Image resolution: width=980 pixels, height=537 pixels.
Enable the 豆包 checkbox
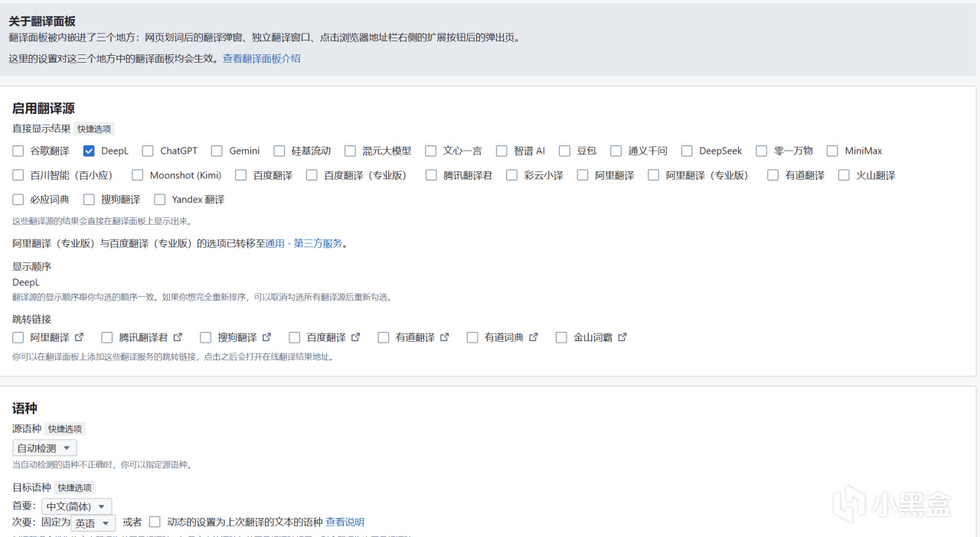pyautogui.click(x=564, y=151)
